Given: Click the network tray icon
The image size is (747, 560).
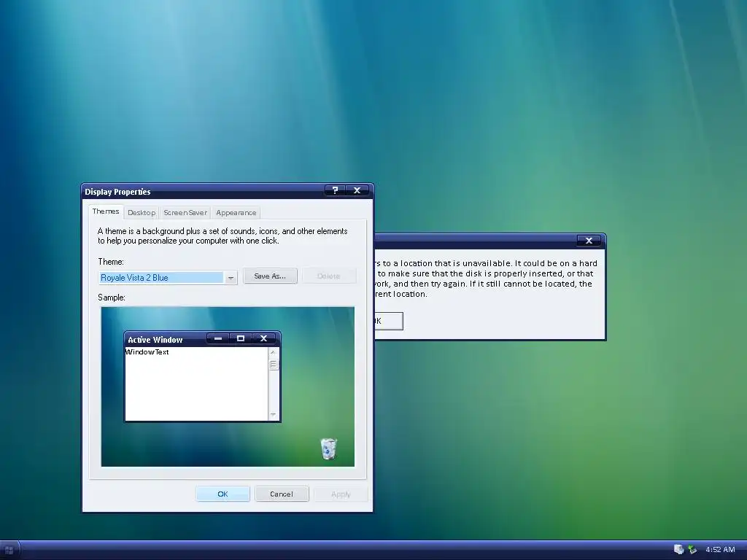Looking at the screenshot, I should (x=693, y=550).
